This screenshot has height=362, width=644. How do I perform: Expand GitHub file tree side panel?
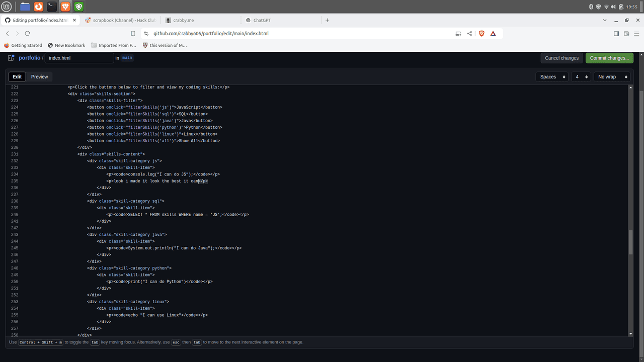coord(11,58)
